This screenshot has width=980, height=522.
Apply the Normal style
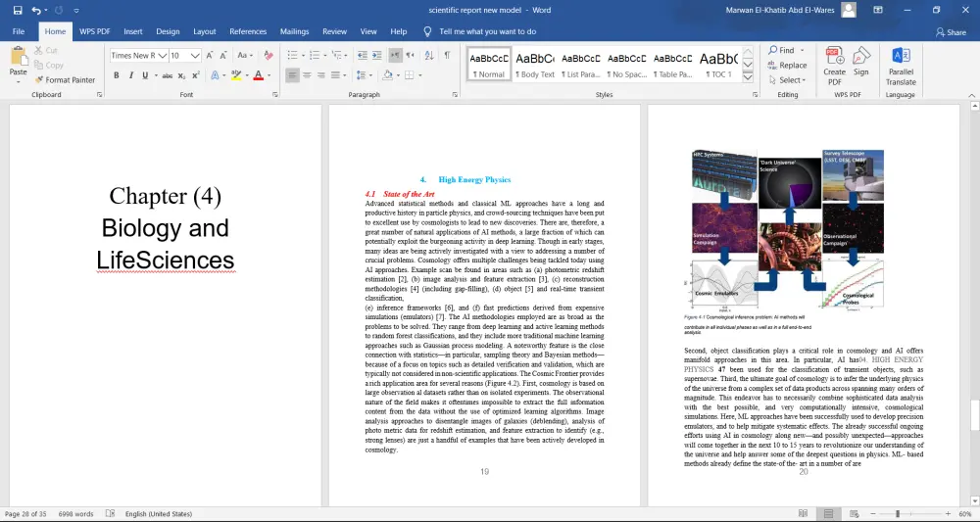[x=489, y=64]
